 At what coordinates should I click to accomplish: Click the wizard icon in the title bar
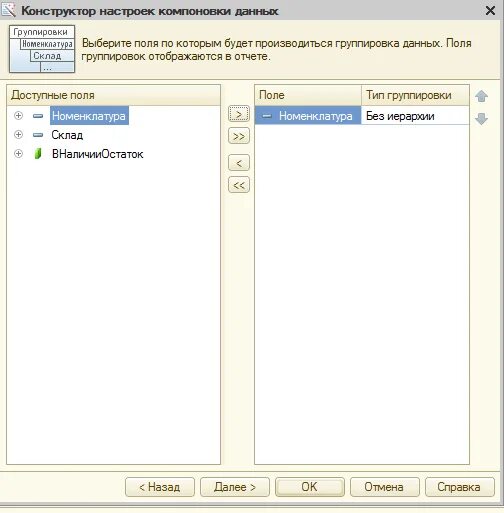[8, 10]
